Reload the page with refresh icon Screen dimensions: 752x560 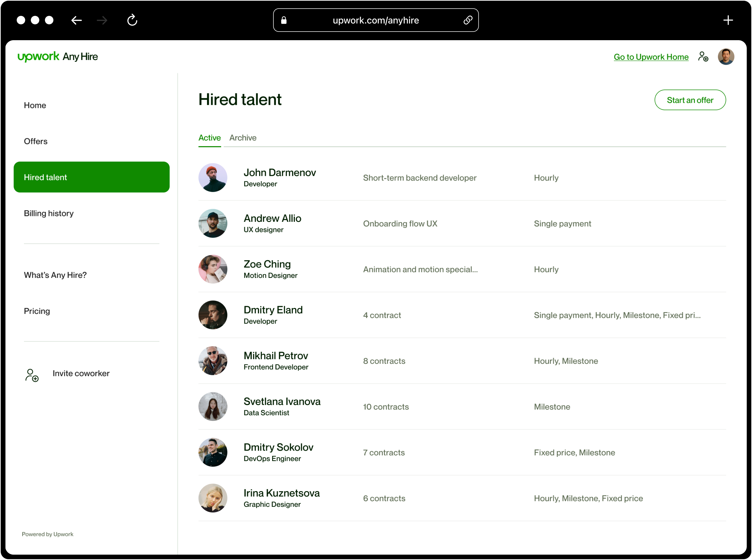pyautogui.click(x=132, y=20)
